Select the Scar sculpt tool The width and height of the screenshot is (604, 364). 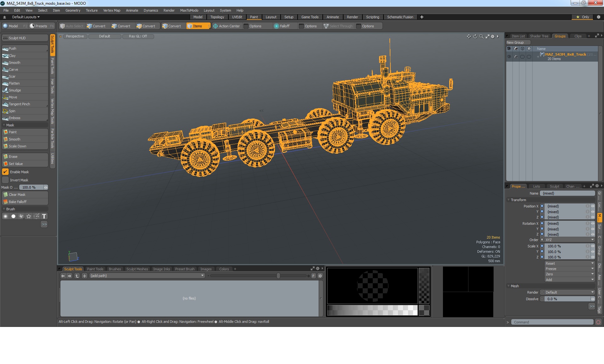(x=25, y=76)
